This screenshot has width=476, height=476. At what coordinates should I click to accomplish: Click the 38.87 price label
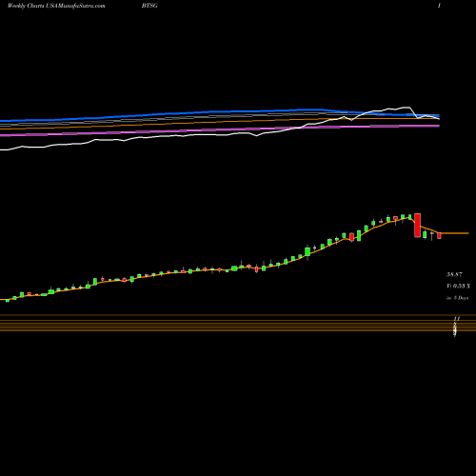click(x=454, y=274)
